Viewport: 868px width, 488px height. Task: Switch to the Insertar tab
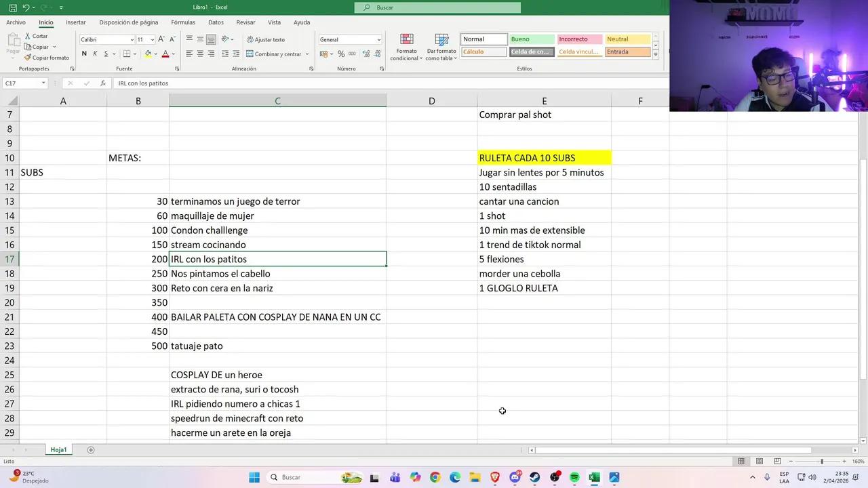pos(75,22)
